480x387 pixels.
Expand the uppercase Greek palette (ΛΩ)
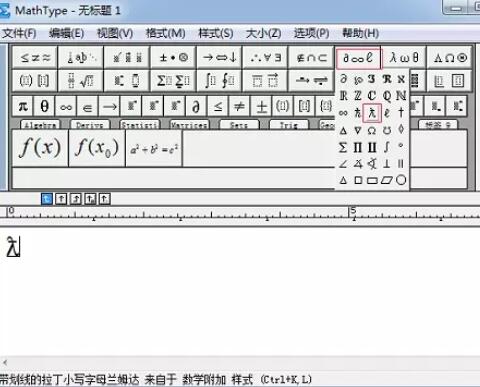[450, 58]
